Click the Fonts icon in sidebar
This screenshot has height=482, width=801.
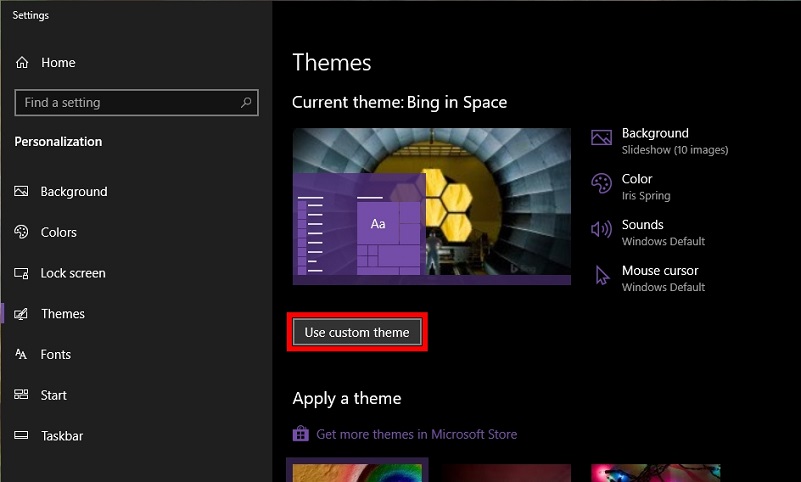click(21, 354)
